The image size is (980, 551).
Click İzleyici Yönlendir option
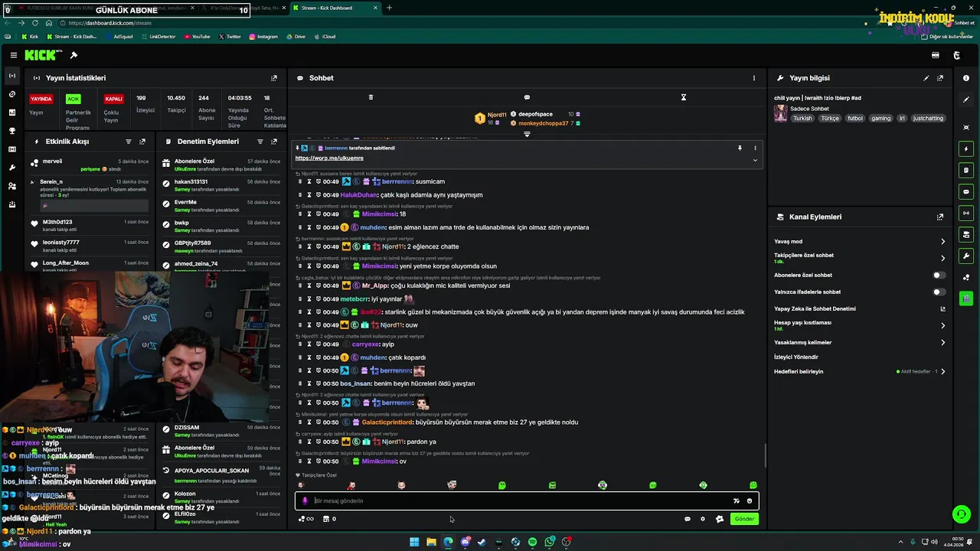796,357
